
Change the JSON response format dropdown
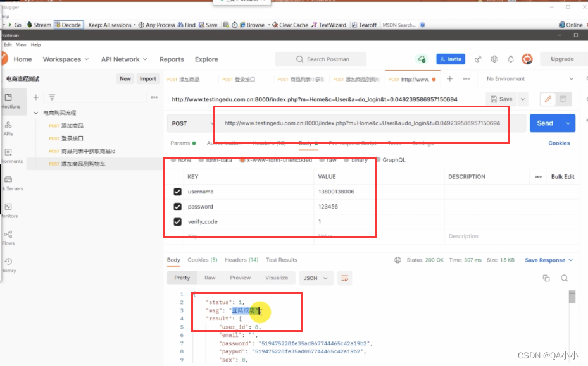316,278
